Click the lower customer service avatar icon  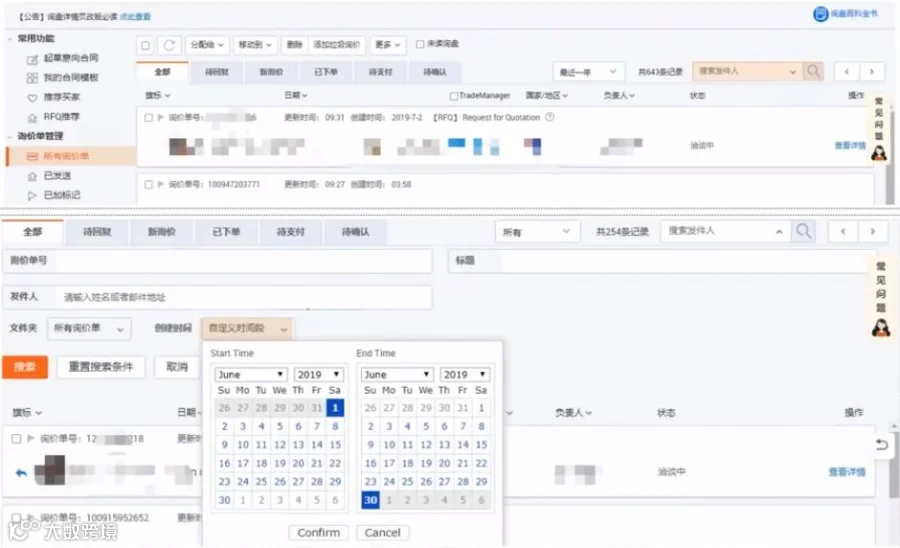(x=880, y=328)
